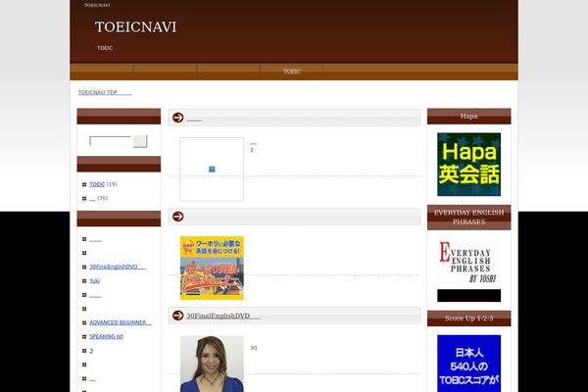Open the TOEIC navigation bar item

pos(292,72)
